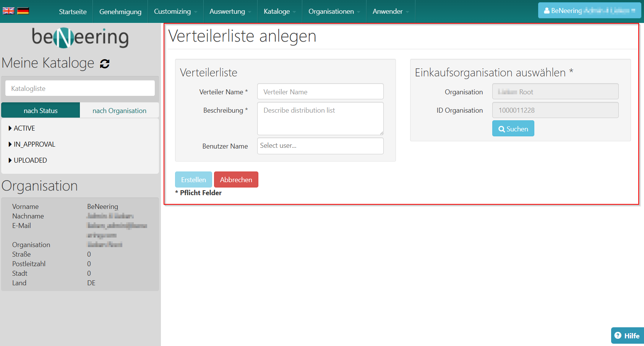Switch language using the UK flag icon

(8, 11)
